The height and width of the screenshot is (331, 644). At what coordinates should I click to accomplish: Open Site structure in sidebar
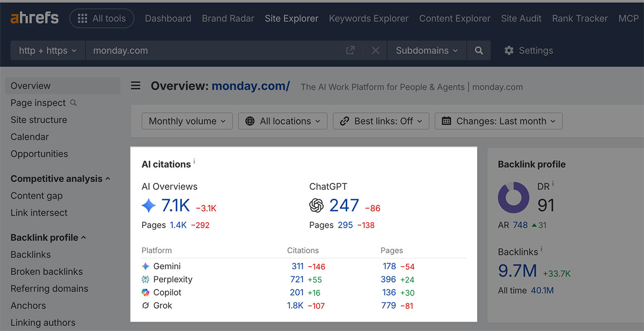click(x=39, y=120)
